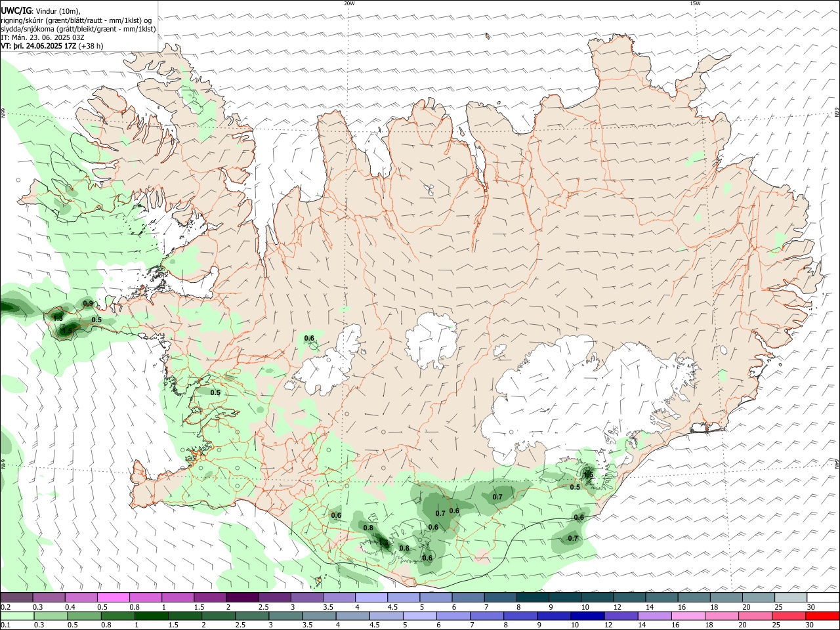This screenshot has width=840, height=630.
Task: Click the 'slydda/snjókoma (grátt/bleikt/grænt' legend description line
Action: click(x=78, y=29)
